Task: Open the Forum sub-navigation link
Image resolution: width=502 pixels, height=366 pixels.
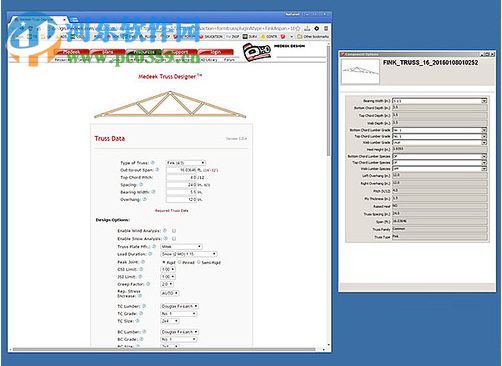Action: click(229, 60)
